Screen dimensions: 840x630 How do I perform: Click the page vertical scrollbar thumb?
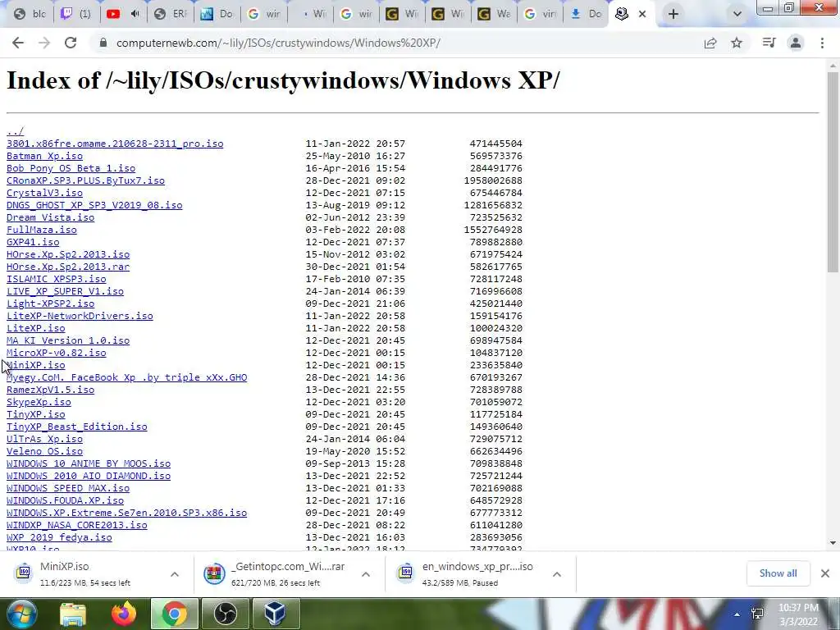click(833, 171)
